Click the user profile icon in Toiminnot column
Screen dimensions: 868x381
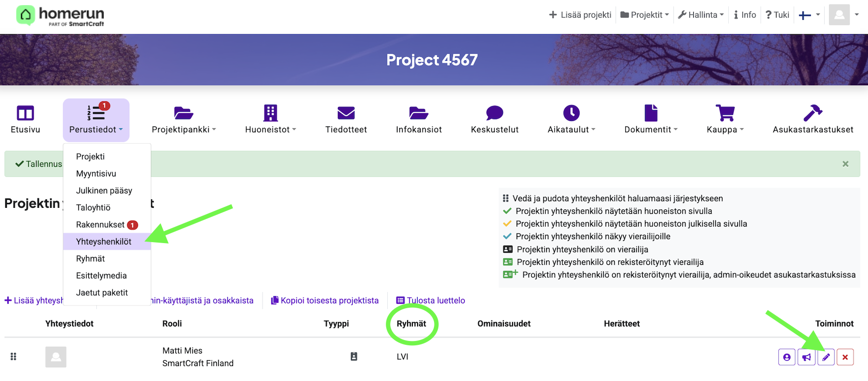787,357
